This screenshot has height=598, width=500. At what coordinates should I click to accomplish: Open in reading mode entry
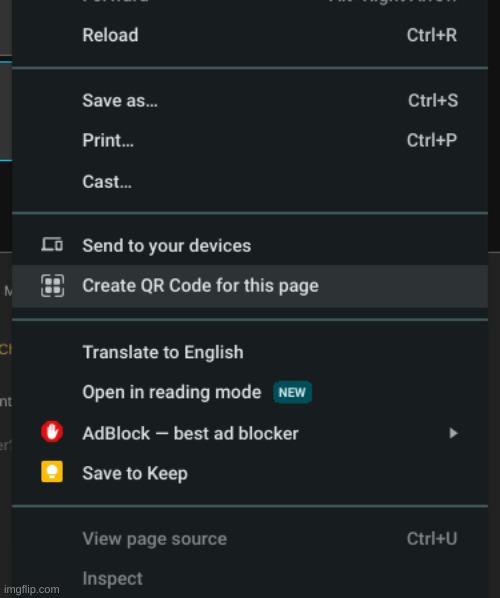[x=250, y=392]
